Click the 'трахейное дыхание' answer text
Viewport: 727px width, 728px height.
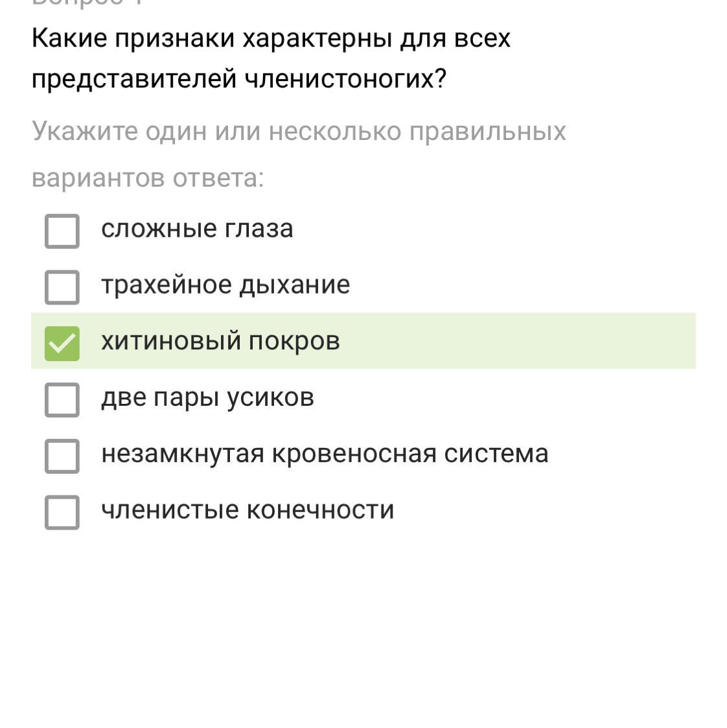pyautogui.click(x=225, y=285)
